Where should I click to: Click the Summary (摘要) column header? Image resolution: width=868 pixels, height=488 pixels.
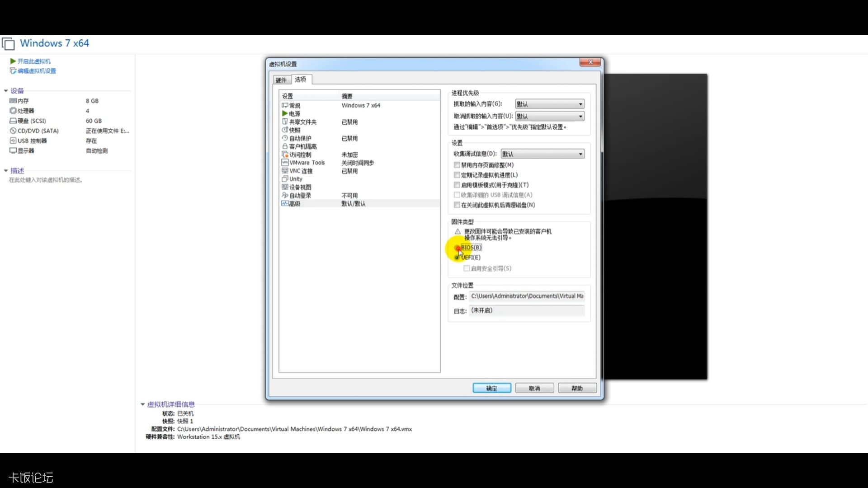389,96
